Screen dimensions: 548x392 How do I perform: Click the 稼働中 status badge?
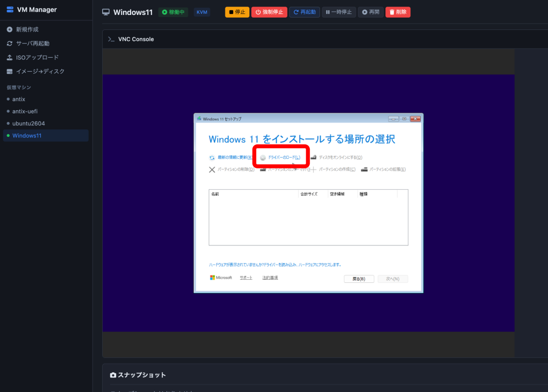point(173,12)
